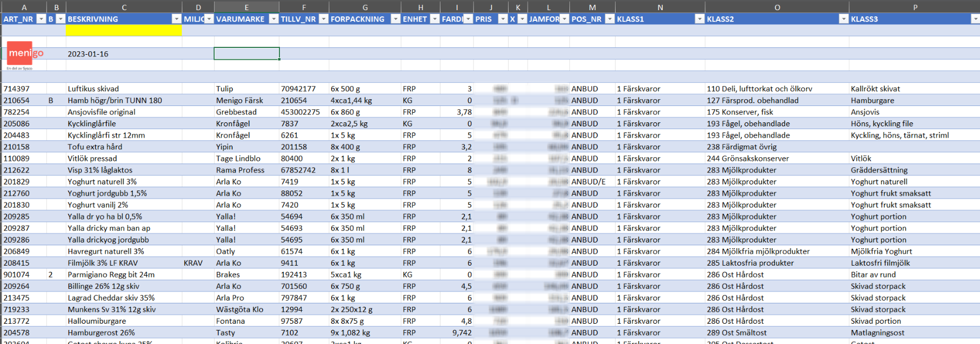Select the '238 Färdigmat övrig' cell

tap(777, 147)
